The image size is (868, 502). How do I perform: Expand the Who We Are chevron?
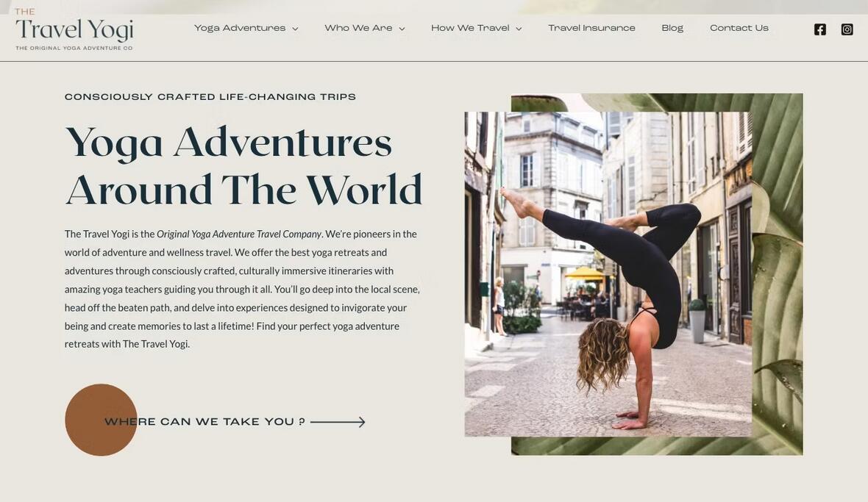[x=402, y=29]
